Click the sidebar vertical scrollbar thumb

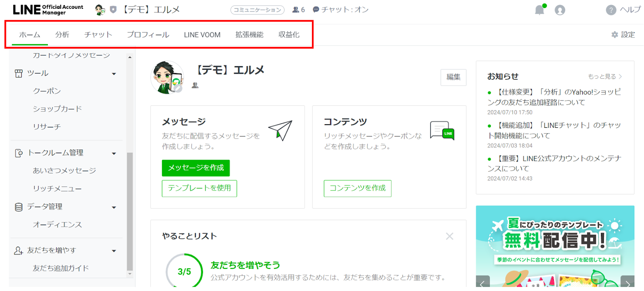coord(130,212)
